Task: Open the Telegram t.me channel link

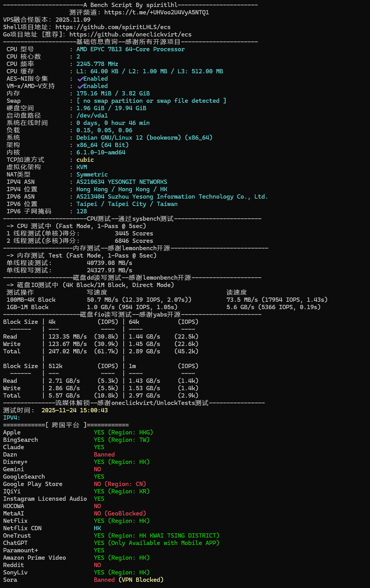Action: click(x=156, y=12)
